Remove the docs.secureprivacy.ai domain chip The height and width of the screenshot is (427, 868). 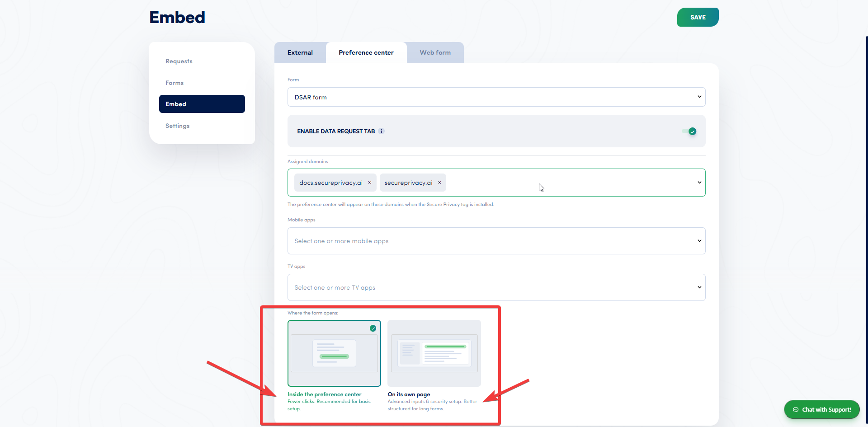click(370, 183)
